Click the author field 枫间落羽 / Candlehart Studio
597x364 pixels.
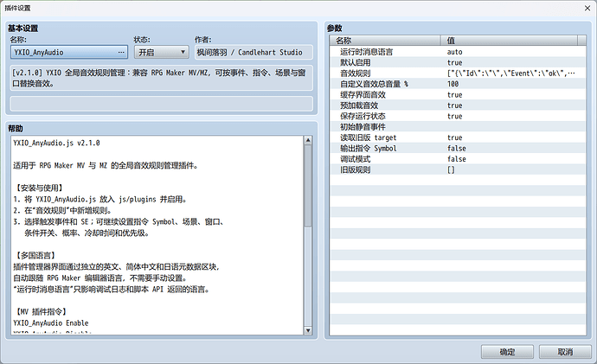click(x=254, y=52)
